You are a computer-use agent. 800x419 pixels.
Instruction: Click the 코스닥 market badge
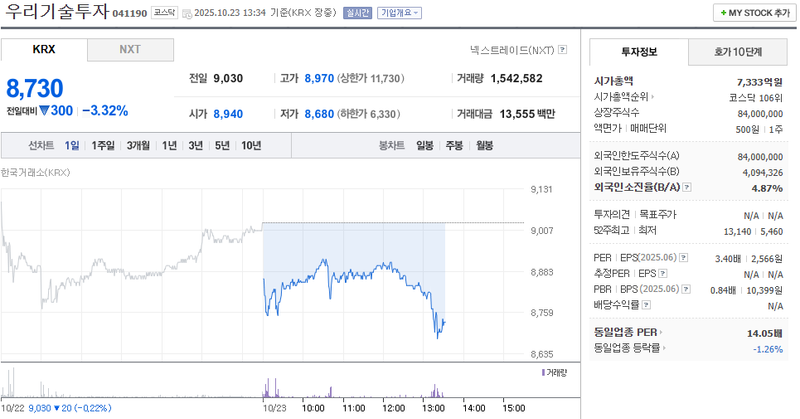tap(164, 13)
